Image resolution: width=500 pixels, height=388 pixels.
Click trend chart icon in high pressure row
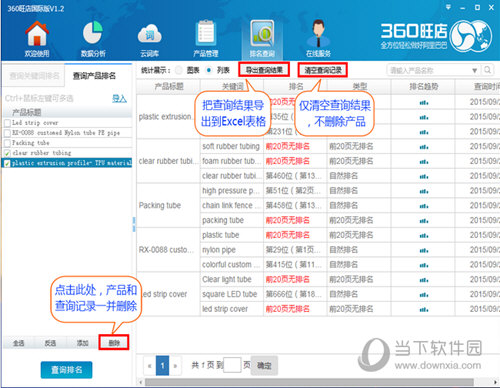pos(424,191)
